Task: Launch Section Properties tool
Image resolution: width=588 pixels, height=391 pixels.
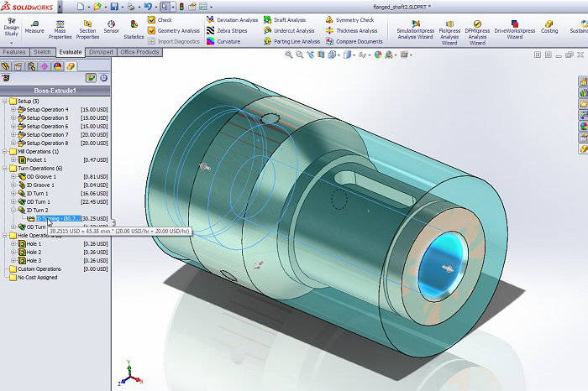Action: [87, 30]
